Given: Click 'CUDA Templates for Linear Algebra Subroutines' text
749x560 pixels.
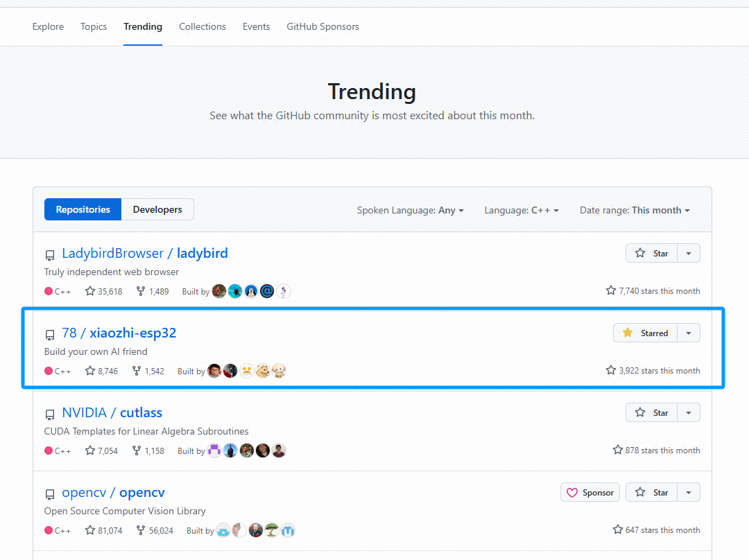Looking at the screenshot, I should coord(146,431).
